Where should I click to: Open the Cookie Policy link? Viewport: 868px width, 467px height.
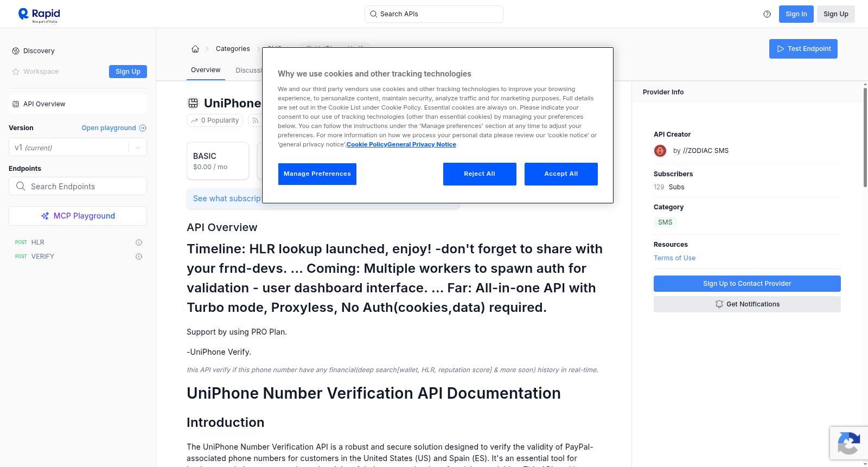coord(367,145)
